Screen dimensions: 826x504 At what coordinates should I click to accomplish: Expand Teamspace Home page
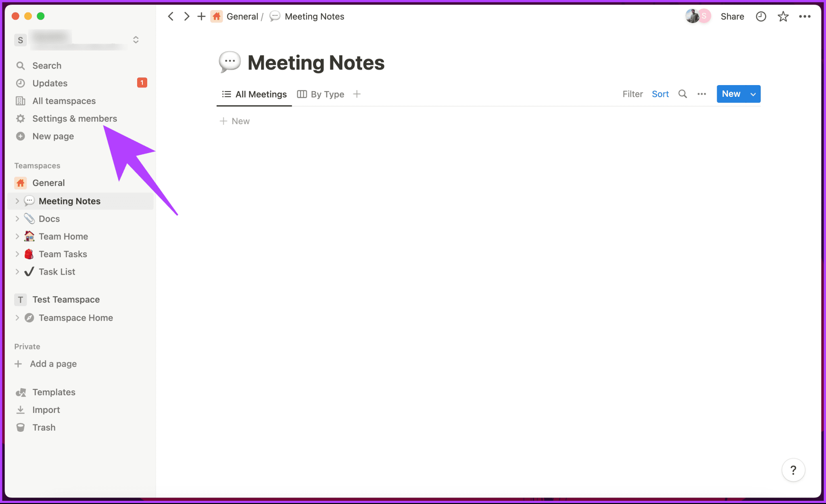(17, 318)
